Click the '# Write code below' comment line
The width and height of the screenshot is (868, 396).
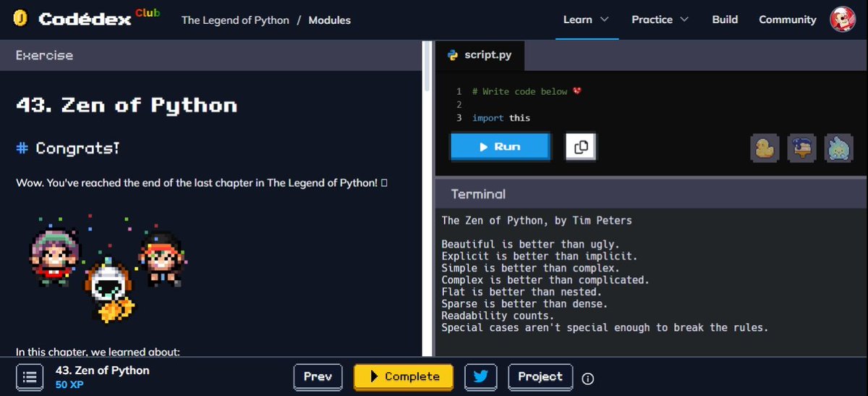click(x=527, y=91)
